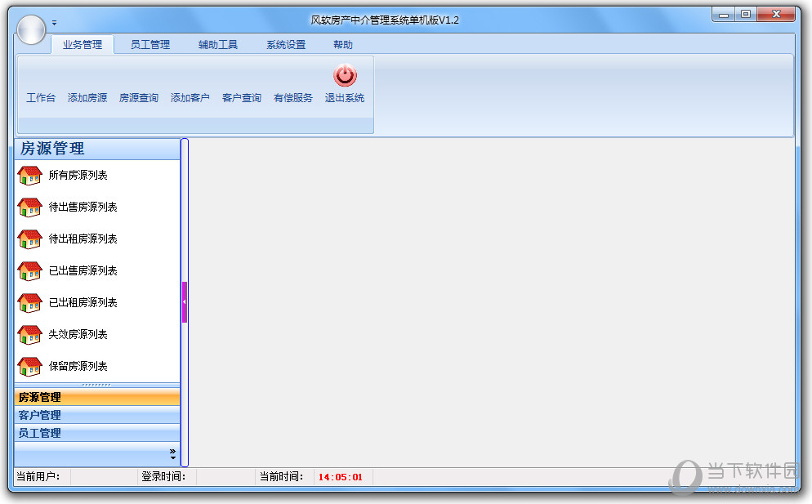Open 房源查询 from the ribbon
This screenshot has height=504, width=812.
pyautogui.click(x=139, y=97)
